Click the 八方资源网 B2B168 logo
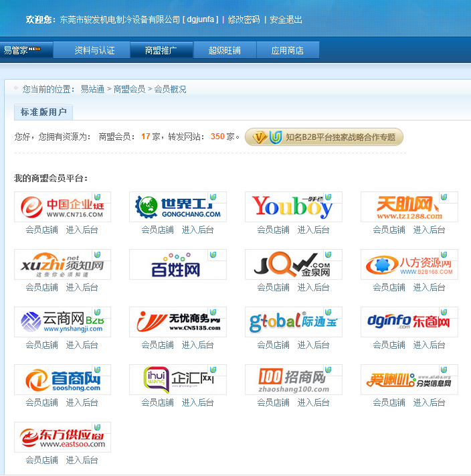The height and width of the screenshot is (476, 471). [409, 264]
